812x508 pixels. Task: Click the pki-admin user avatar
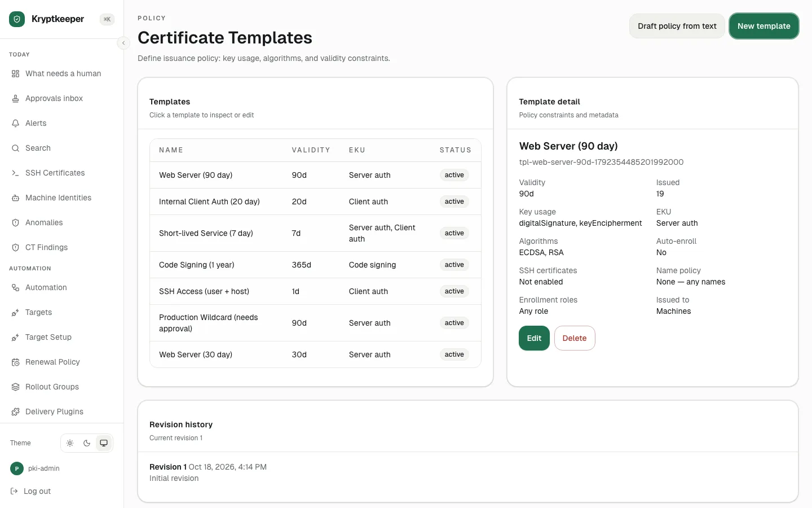(x=17, y=468)
